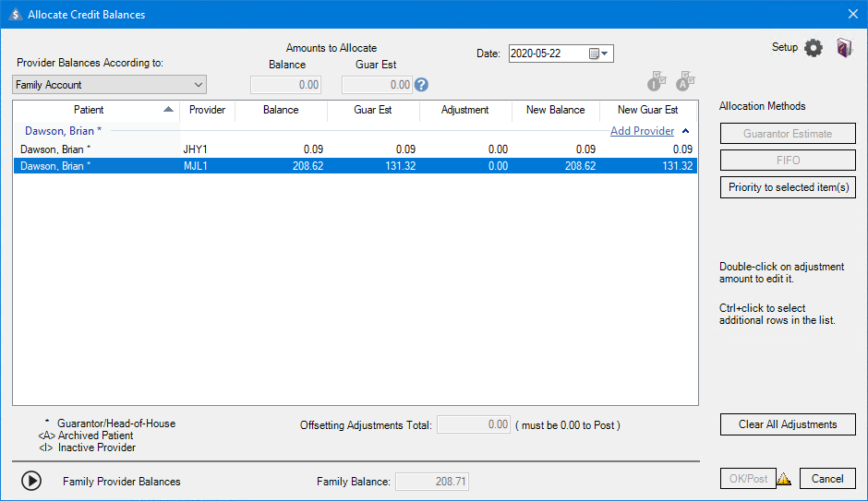Image resolution: width=868 pixels, height=501 pixels.
Task: Open Setup gear settings
Action: click(813, 48)
